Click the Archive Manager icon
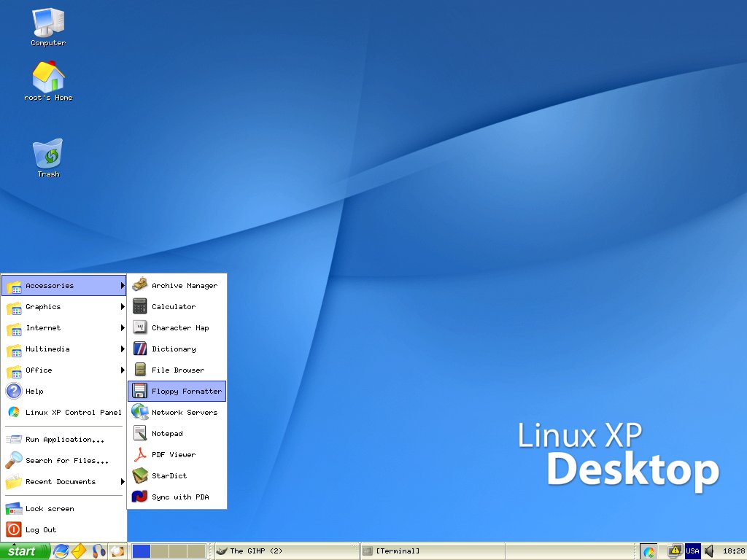This screenshot has width=747, height=560. (140, 285)
